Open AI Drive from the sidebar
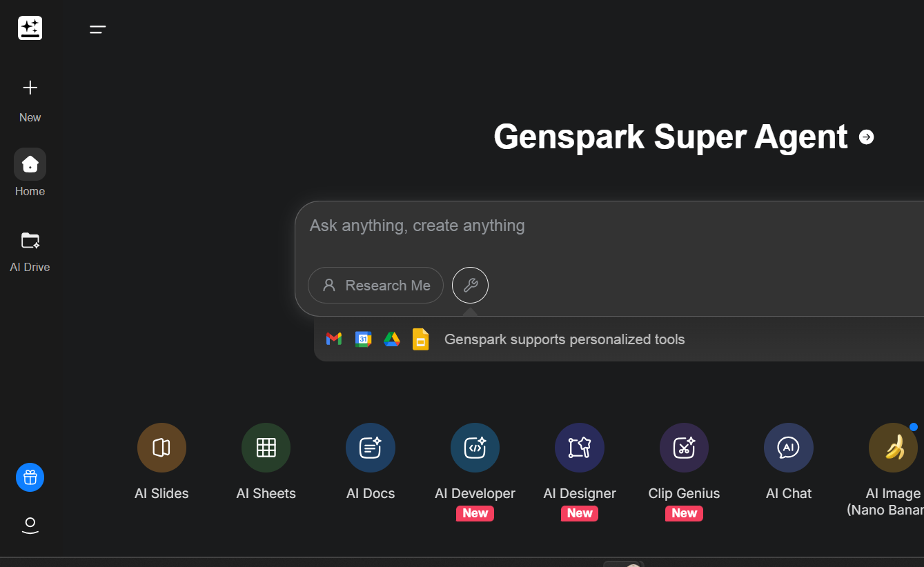The image size is (924, 567). [30, 240]
